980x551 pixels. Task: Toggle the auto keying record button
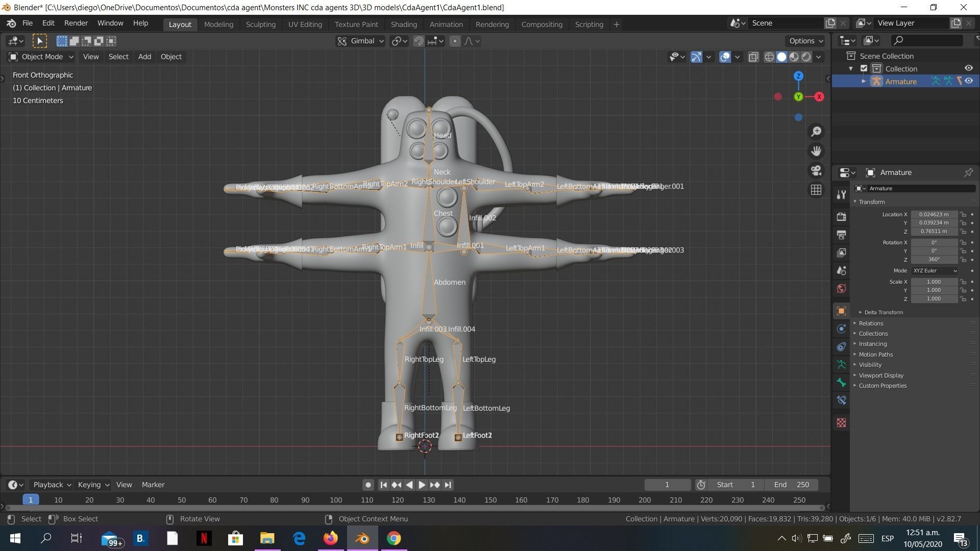click(x=367, y=485)
